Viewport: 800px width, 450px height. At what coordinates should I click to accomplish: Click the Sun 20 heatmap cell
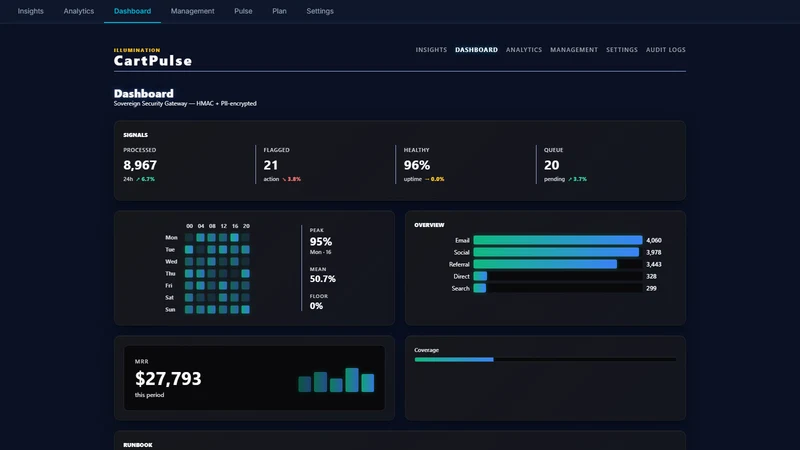(245, 309)
